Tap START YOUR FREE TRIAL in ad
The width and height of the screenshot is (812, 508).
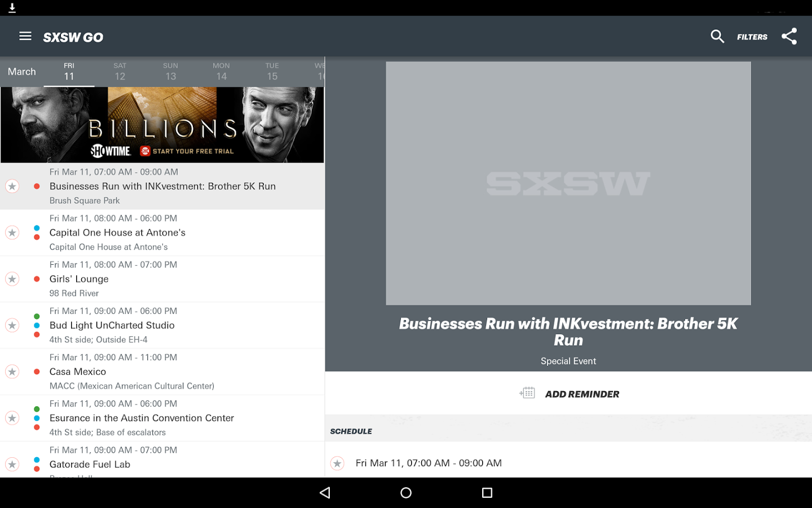(x=193, y=151)
